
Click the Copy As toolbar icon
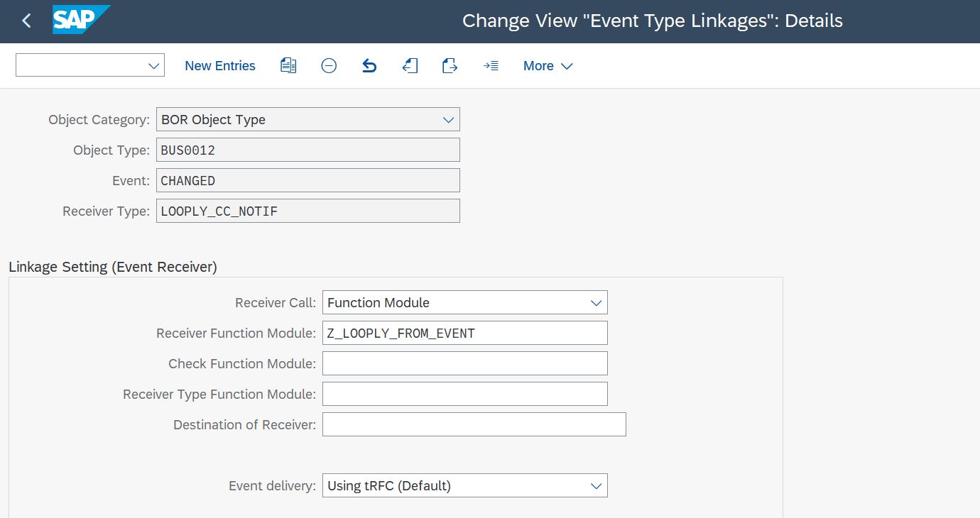pyautogui.click(x=288, y=66)
